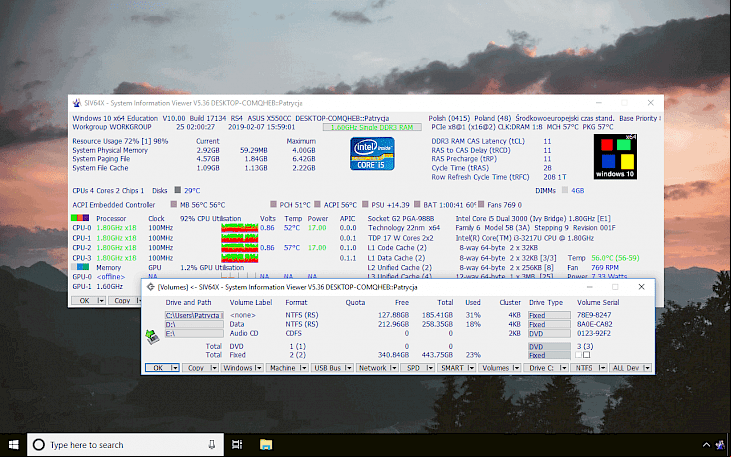The width and height of the screenshot is (731, 457).
Task: Open dropdown arrow beside main window OK button
Action: click(x=101, y=301)
